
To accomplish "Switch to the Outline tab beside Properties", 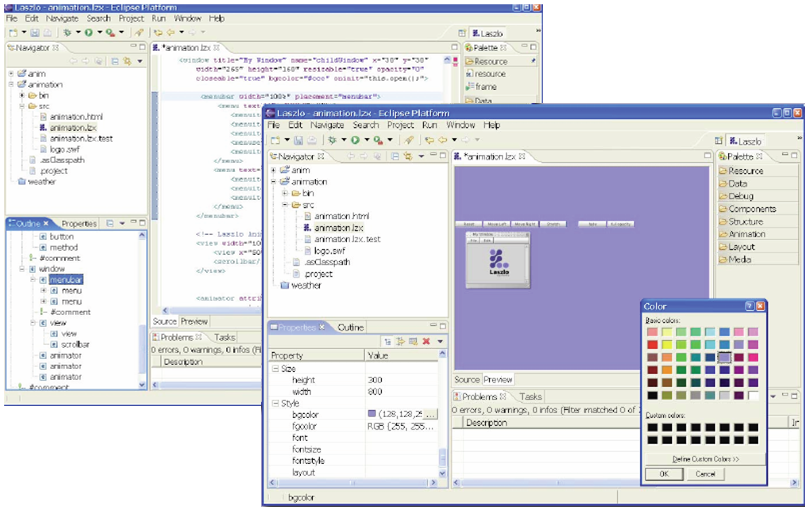I will coord(350,327).
